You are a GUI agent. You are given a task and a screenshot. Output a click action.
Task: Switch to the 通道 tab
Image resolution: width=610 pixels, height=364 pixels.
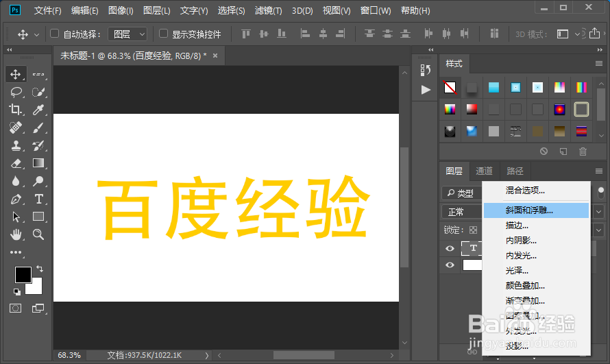484,171
